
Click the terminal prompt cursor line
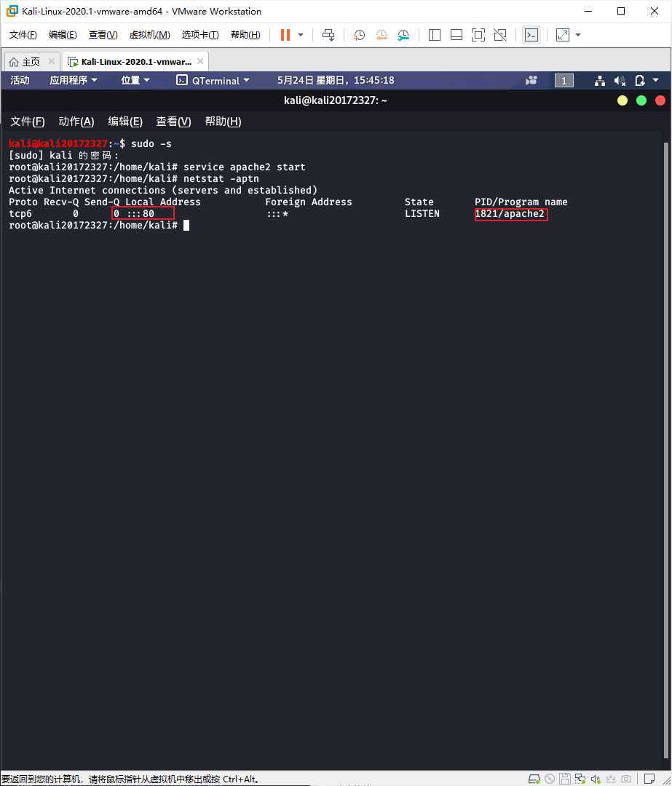99,225
